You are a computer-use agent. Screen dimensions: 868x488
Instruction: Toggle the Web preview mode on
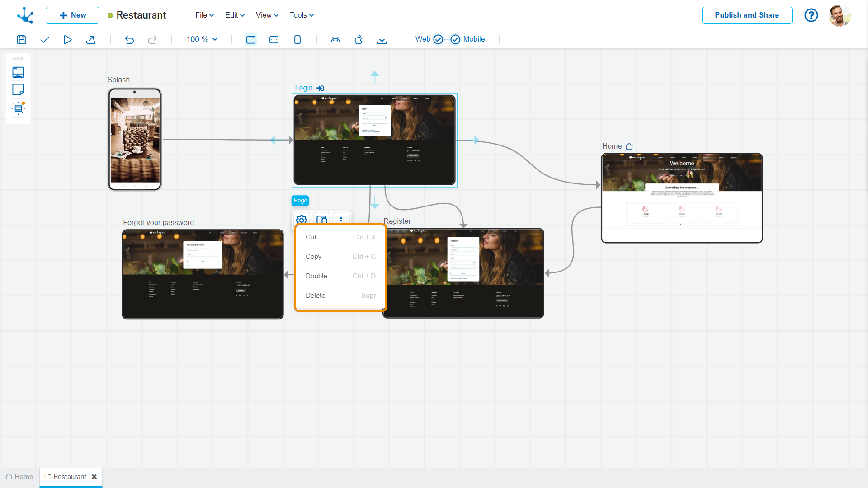click(x=438, y=39)
